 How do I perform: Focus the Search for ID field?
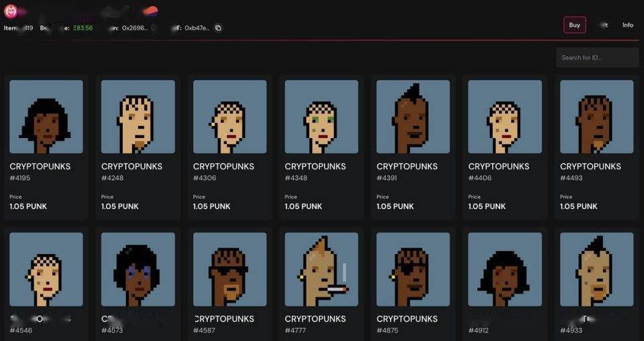pos(597,58)
